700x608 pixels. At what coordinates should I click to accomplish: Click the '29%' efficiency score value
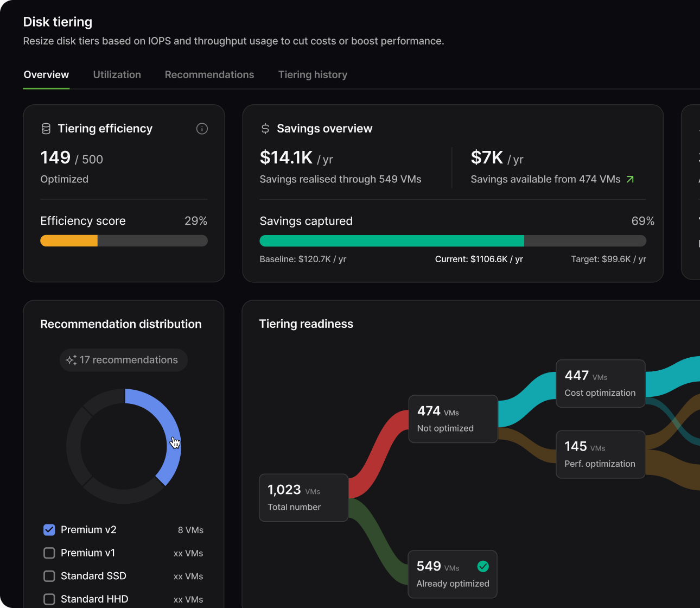tap(196, 221)
